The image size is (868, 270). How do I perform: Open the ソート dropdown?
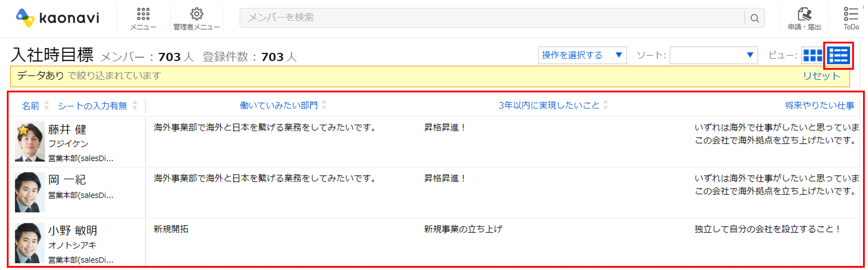(x=713, y=55)
